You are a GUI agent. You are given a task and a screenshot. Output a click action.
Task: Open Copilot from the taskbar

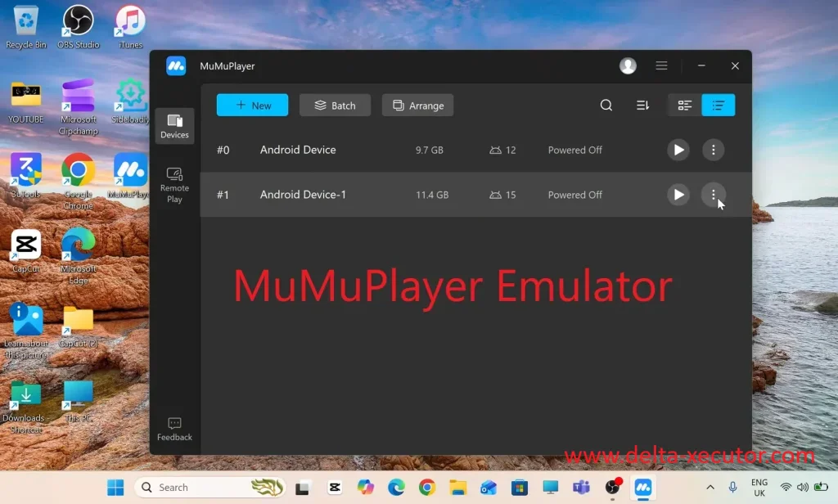tap(366, 488)
